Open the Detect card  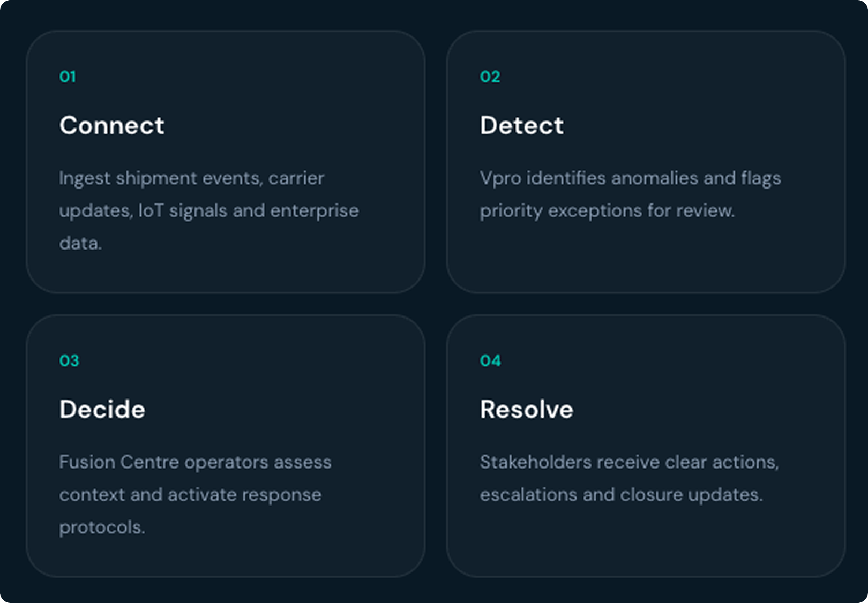(646, 162)
